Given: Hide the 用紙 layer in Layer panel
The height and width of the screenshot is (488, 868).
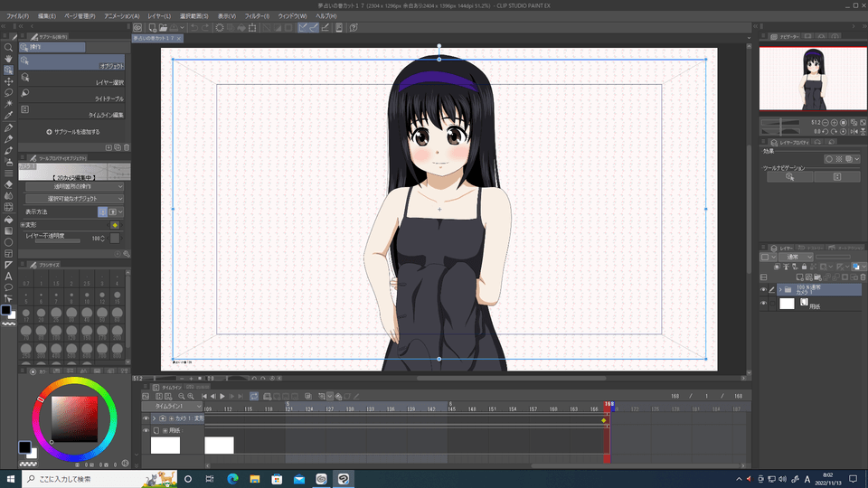Looking at the screenshot, I should [x=763, y=304].
